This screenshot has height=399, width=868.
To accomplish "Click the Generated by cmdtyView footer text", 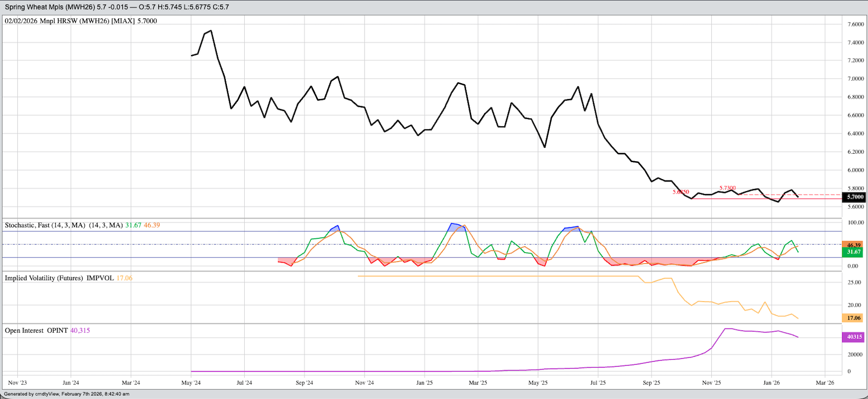I will (67, 394).
